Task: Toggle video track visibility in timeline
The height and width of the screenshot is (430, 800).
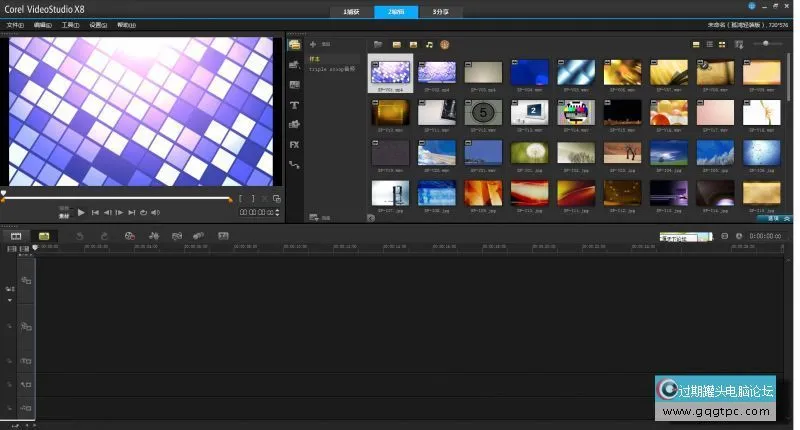Action: 26,281
